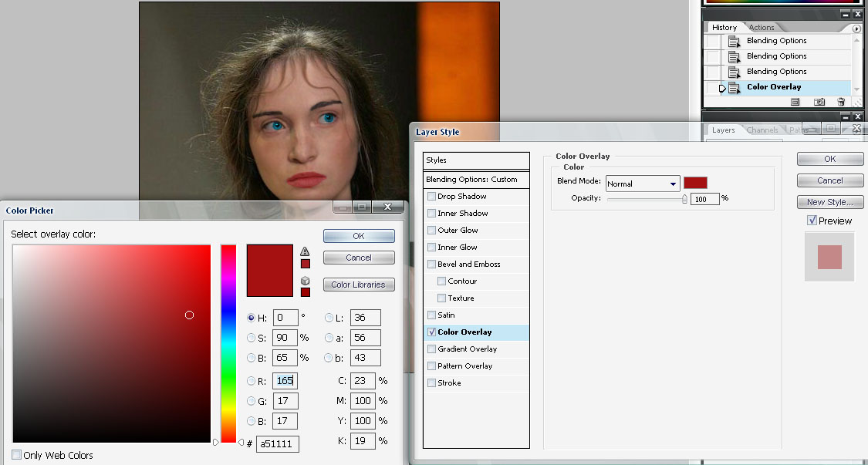Screen dimensions: 868x465
Task: Switch to the Actions tab
Action: click(762, 27)
